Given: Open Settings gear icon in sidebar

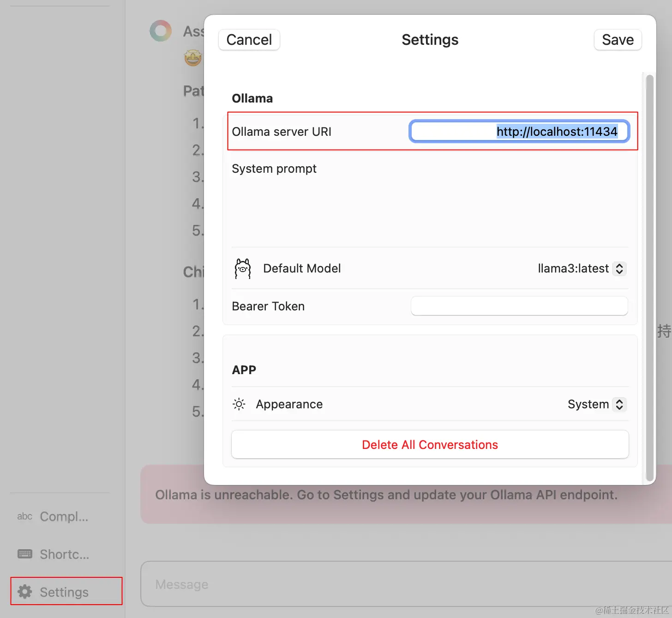Looking at the screenshot, I should pos(25,592).
